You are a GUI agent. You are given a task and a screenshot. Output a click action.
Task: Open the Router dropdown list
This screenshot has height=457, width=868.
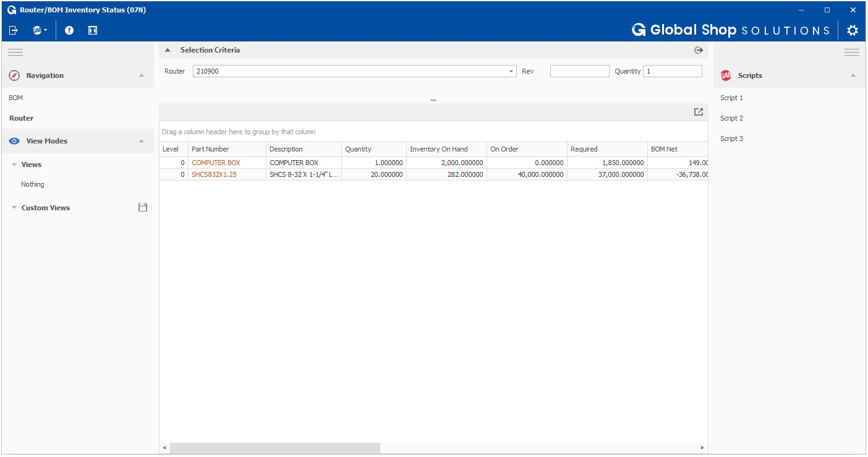pos(511,72)
